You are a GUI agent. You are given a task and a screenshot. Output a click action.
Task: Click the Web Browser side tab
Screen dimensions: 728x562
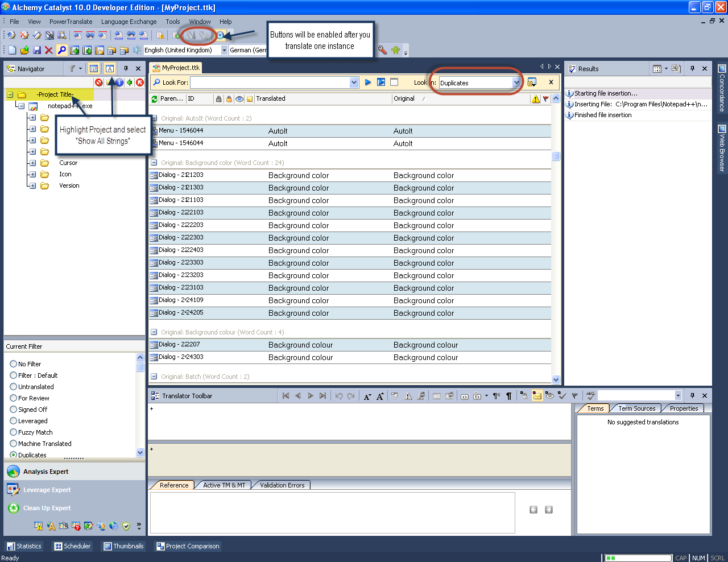tap(722, 148)
